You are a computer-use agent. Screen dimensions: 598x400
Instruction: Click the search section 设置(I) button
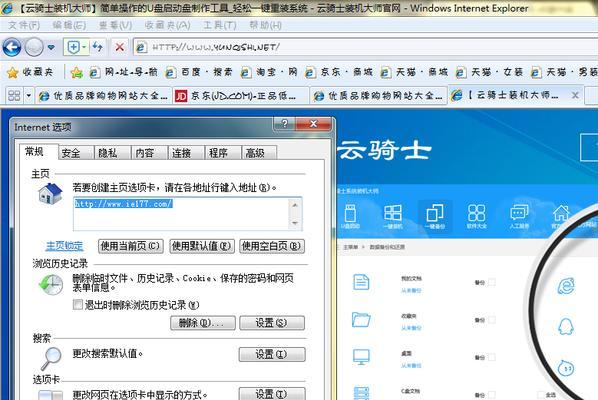pos(272,354)
